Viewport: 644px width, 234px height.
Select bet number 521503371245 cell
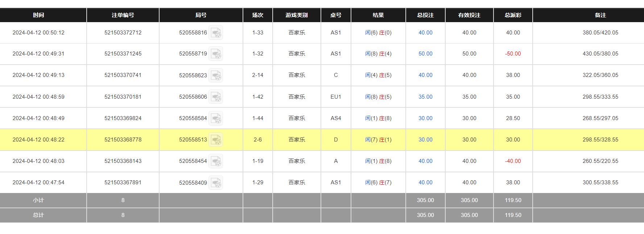coord(123,54)
